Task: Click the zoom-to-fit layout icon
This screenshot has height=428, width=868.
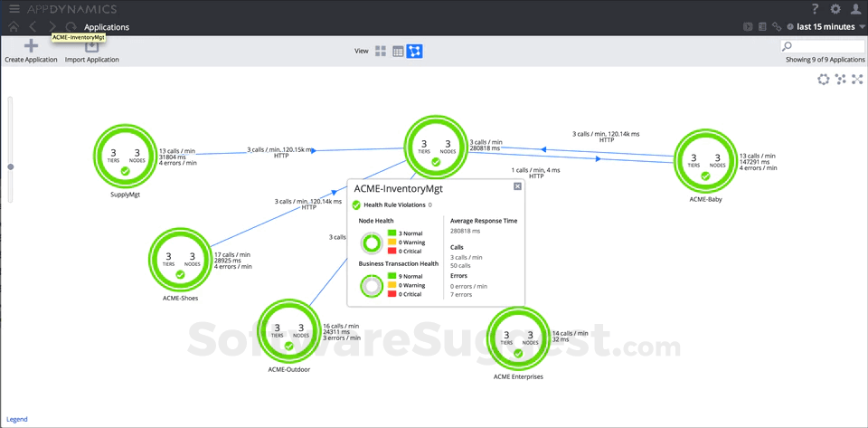Action: click(857, 80)
